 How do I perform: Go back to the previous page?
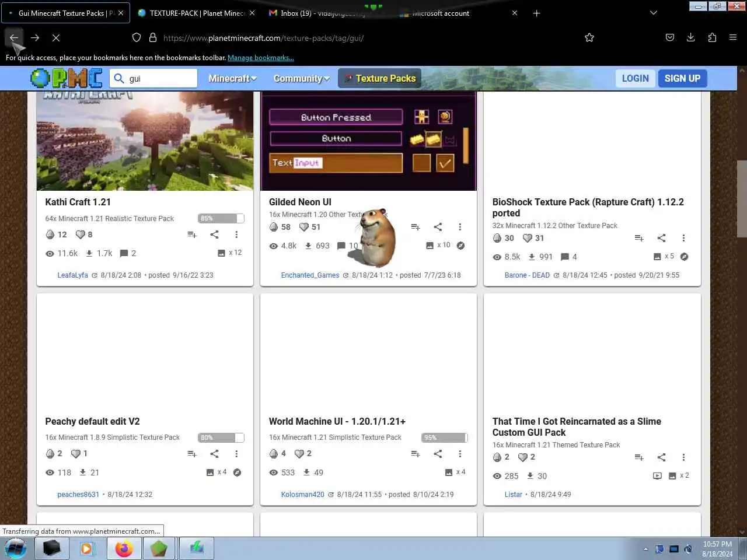click(14, 37)
